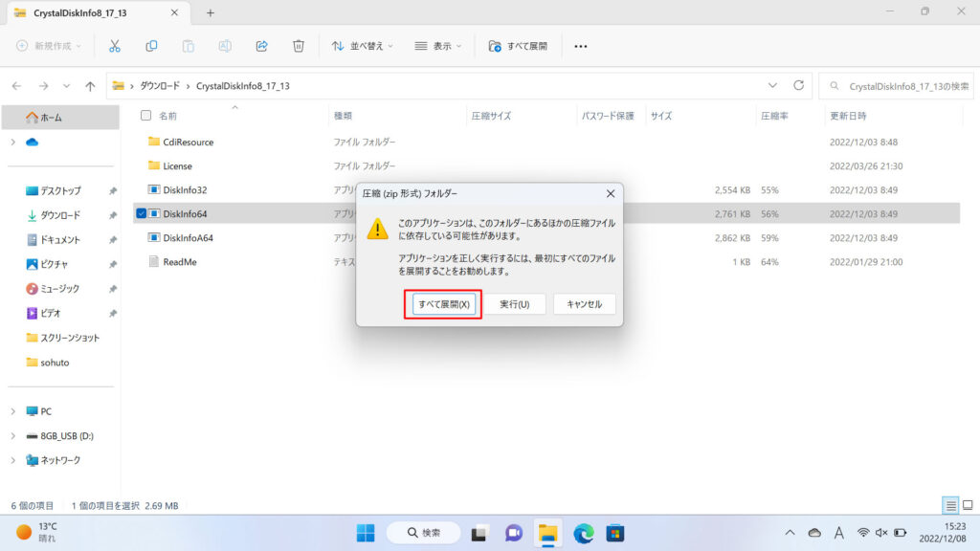Open the View (表示) dropdown
The image size is (980, 551).
click(x=438, y=46)
